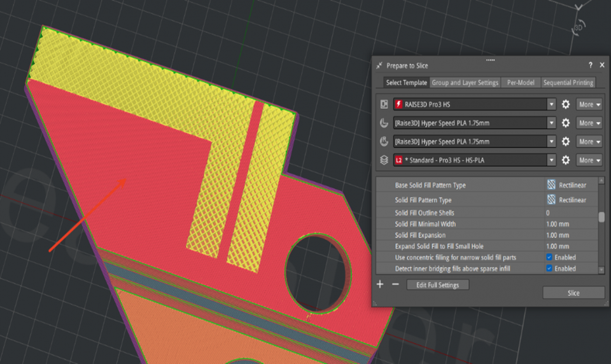Open the RAISE3D Pro3 HS printer dropdown
611x364 pixels.
click(551, 104)
